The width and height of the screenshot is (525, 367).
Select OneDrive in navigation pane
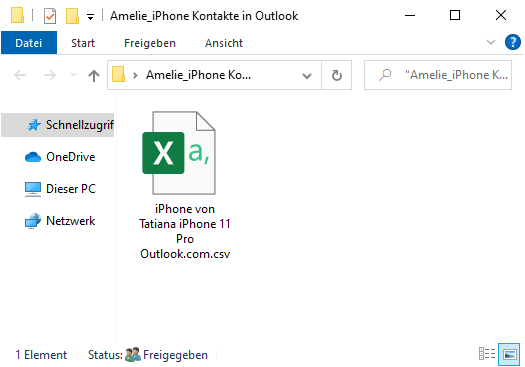(60, 157)
